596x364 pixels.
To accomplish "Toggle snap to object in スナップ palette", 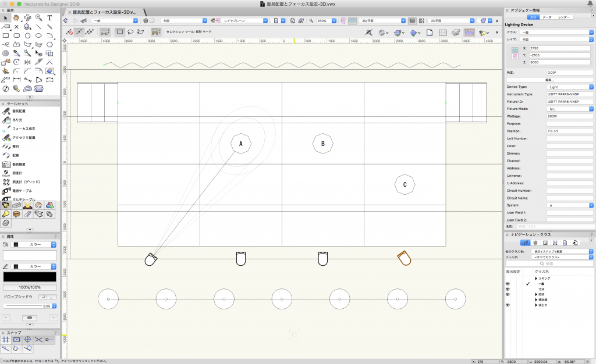I will (17, 339).
